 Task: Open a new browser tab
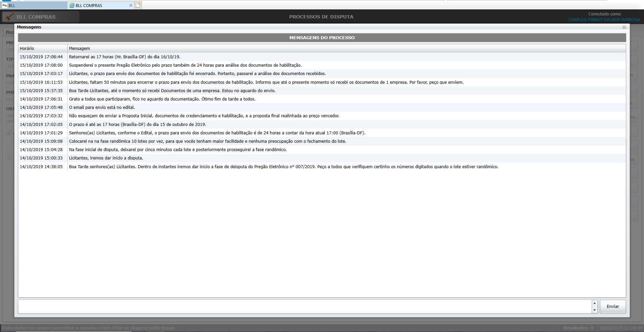[x=138, y=5]
